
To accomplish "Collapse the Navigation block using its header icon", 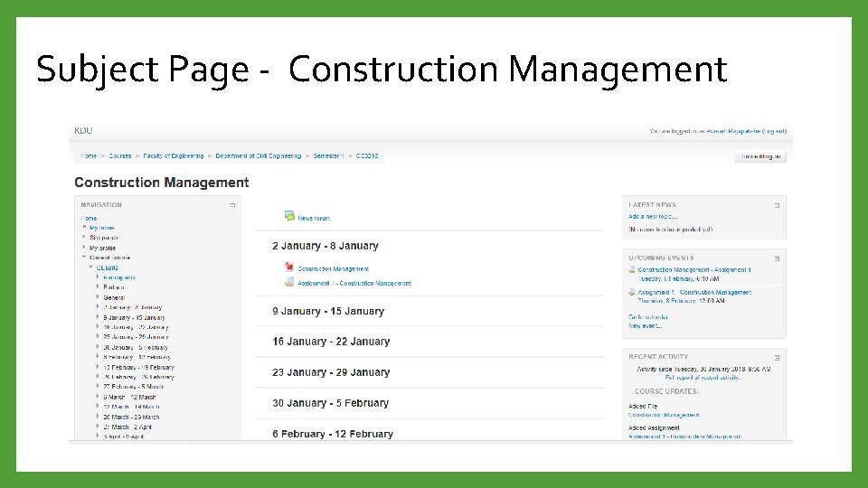I will pos(232,205).
